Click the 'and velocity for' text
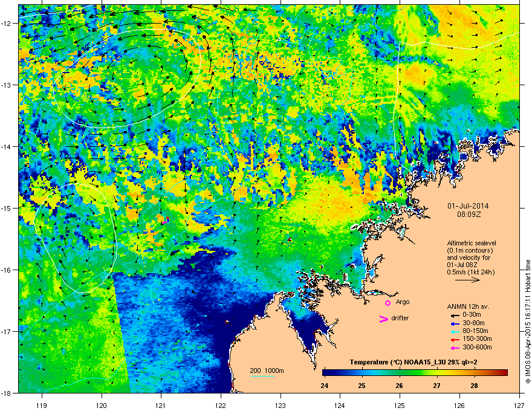 469,257
